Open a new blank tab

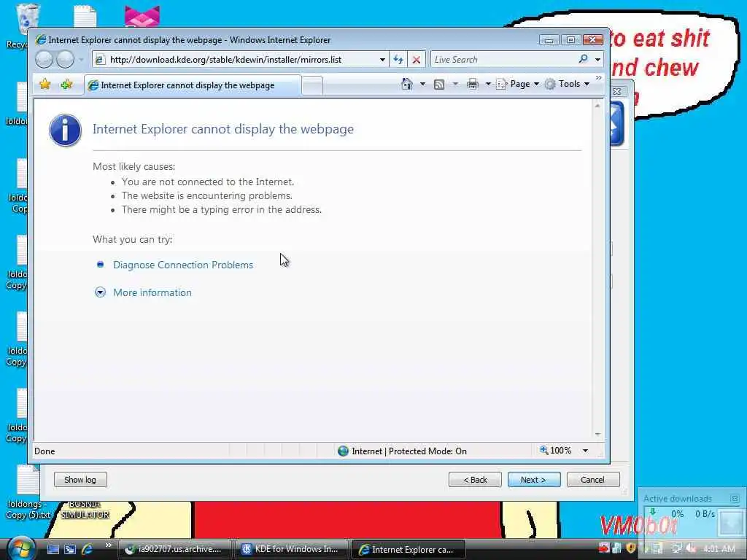point(312,86)
